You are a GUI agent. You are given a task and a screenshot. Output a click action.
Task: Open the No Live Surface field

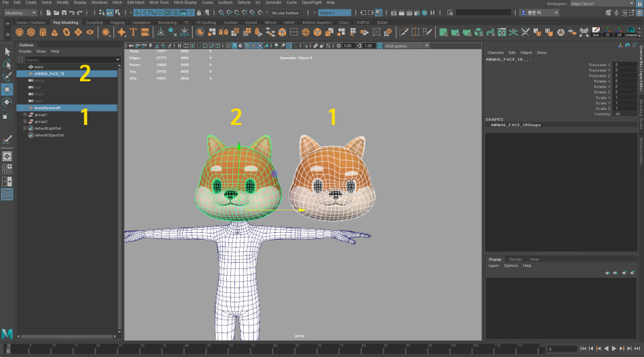point(287,13)
